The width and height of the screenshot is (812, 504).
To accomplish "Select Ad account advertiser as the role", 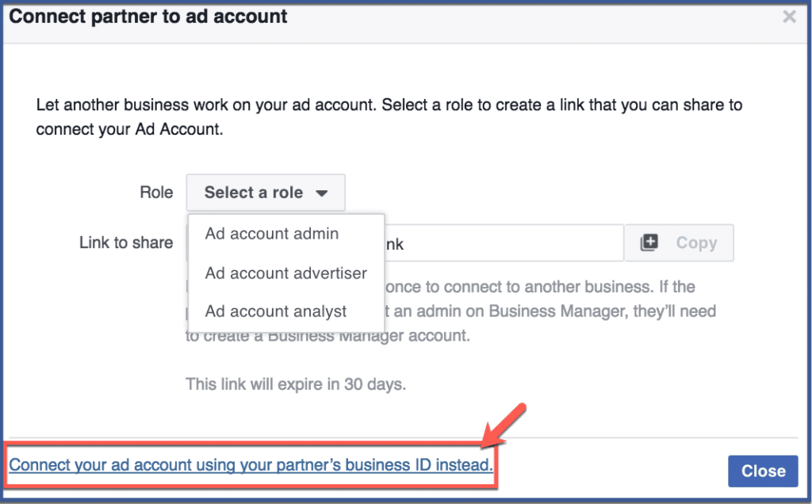I will pyautogui.click(x=285, y=273).
